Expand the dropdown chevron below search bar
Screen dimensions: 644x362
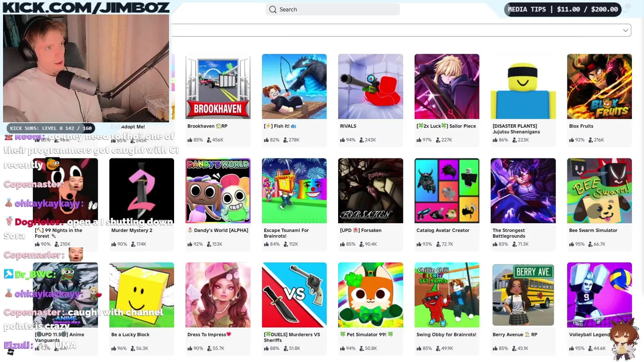(625, 30)
